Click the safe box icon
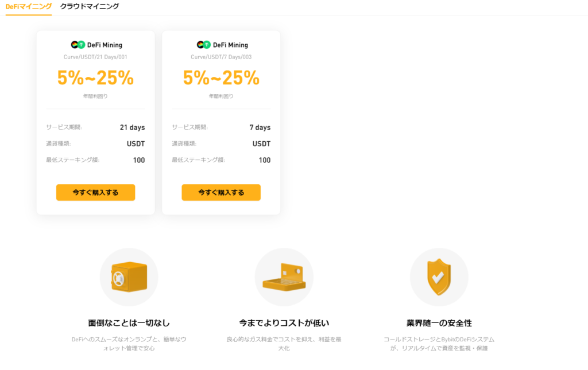The image size is (588, 370). tap(129, 277)
